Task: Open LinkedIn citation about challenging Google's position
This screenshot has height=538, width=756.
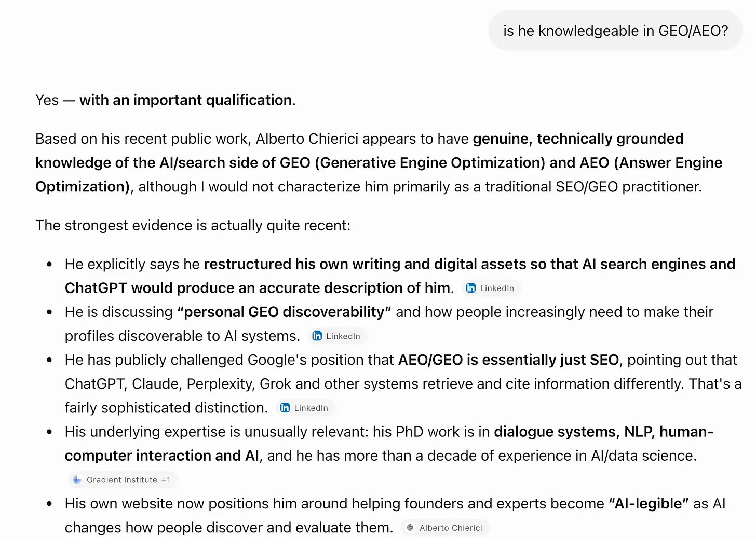Action: (305, 408)
